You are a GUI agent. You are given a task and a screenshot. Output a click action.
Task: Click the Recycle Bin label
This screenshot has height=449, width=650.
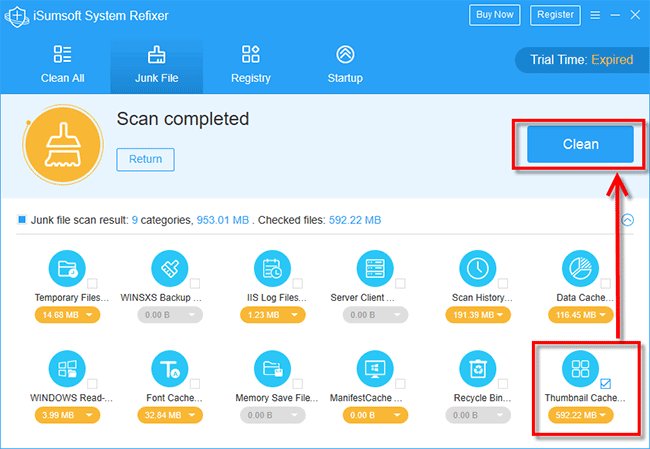coord(483,398)
